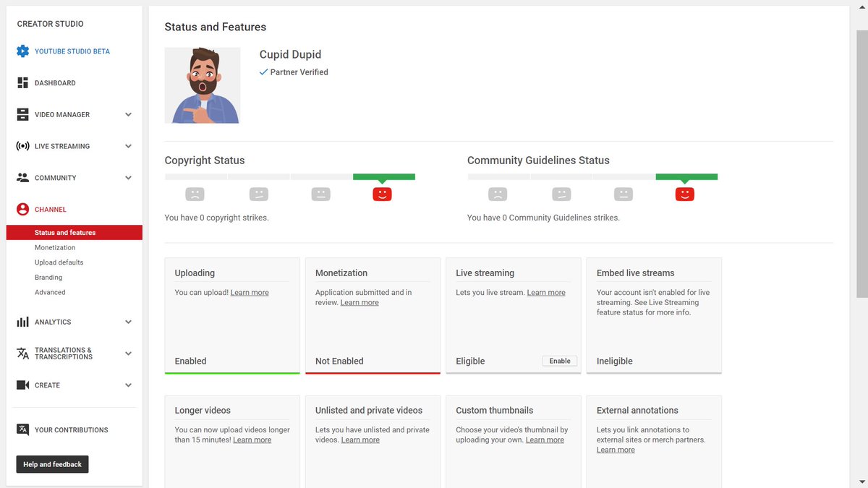This screenshot has height=488, width=868.
Task: Click the saddest gray face under Copyright Status
Action: 195,194
